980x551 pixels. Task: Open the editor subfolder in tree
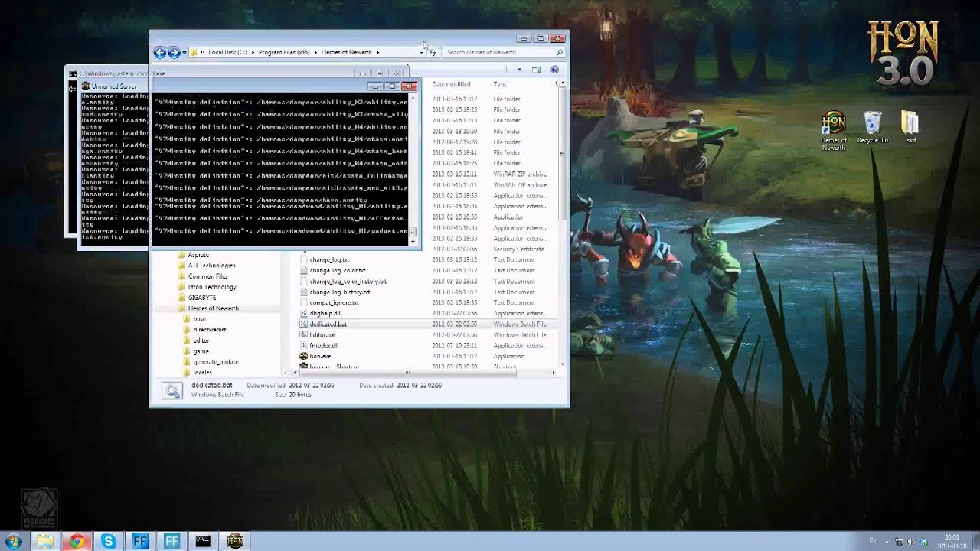[x=201, y=341]
